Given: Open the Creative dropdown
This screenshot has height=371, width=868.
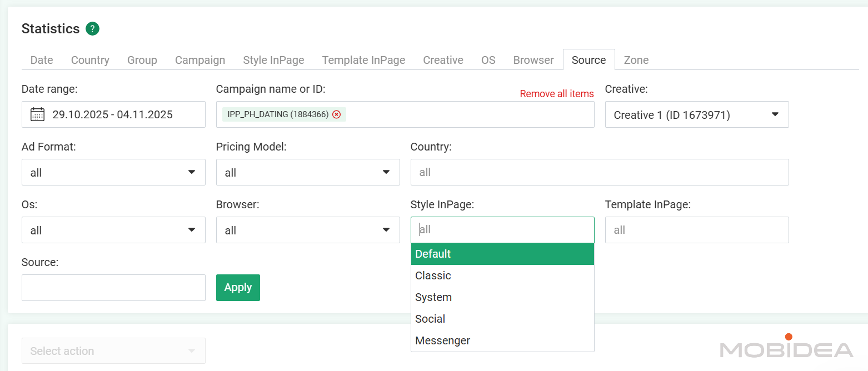Looking at the screenshot, I should point(697,114).
